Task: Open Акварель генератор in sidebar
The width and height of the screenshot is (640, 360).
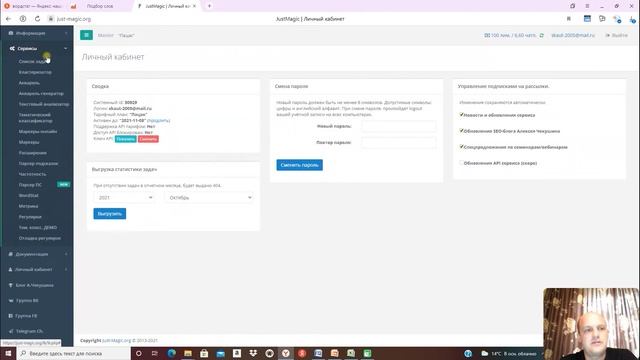Action: click(x=41, y=93)
